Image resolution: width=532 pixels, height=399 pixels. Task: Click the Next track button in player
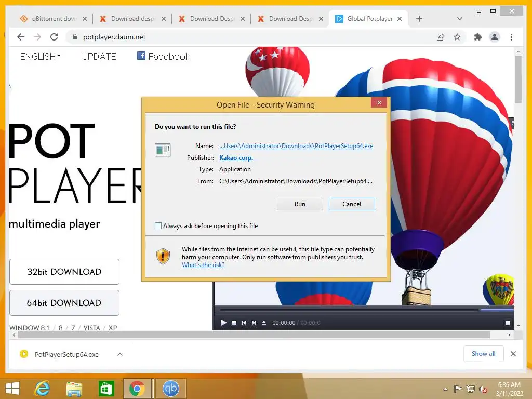pyautogui.click(x=254, y=323)
